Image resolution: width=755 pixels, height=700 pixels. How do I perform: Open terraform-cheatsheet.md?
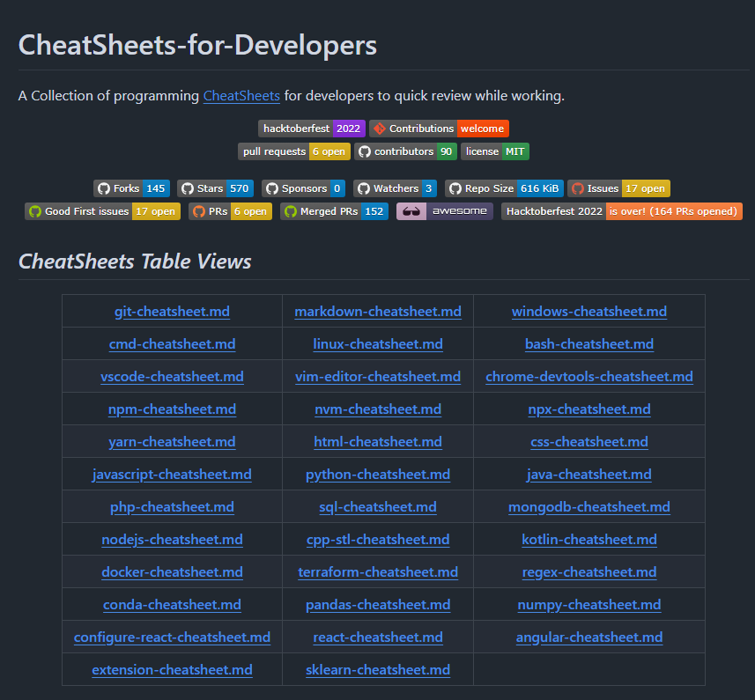pyautogui.click(x=378, y=572)
